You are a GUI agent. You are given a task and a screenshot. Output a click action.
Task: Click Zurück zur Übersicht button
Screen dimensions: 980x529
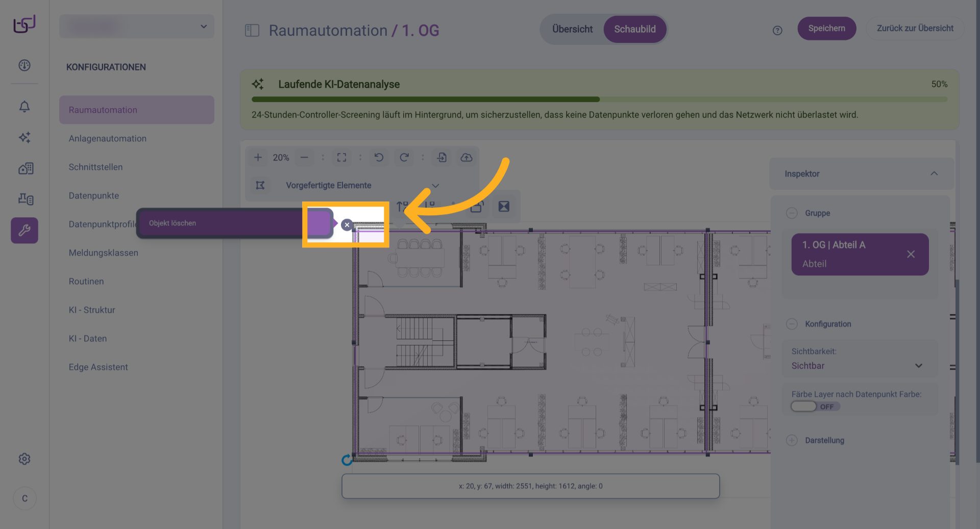click(915, 29)
